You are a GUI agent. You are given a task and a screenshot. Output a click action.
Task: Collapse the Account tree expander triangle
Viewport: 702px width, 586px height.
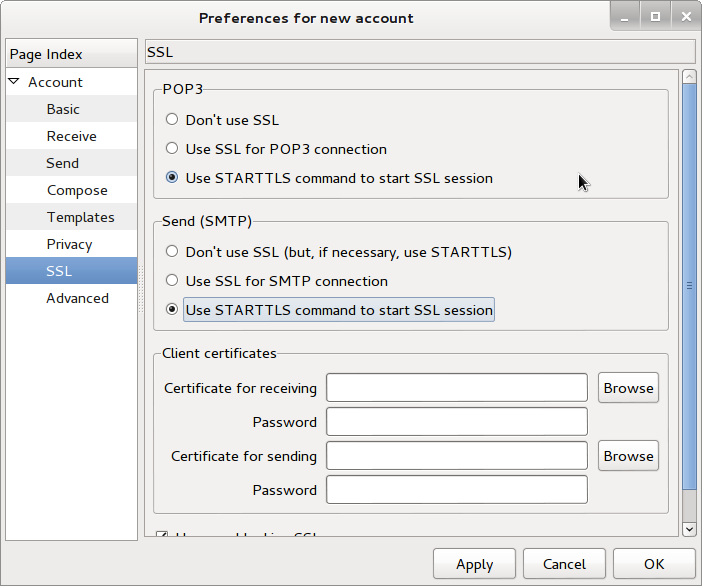14,82
